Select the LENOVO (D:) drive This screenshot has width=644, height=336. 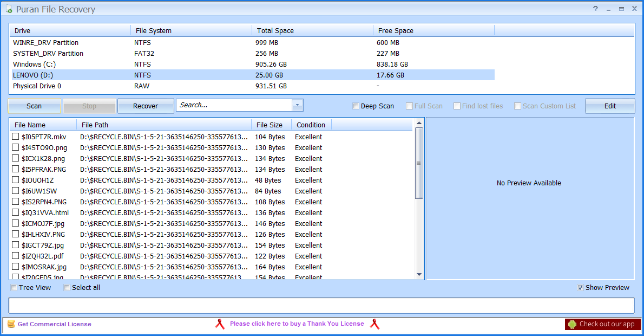coord(252,75)
